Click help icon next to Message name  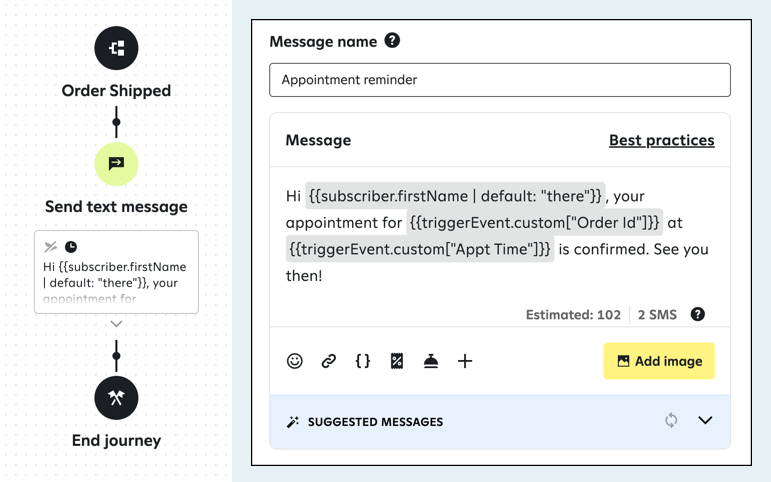pyautogui.click(x=392, y=41)
